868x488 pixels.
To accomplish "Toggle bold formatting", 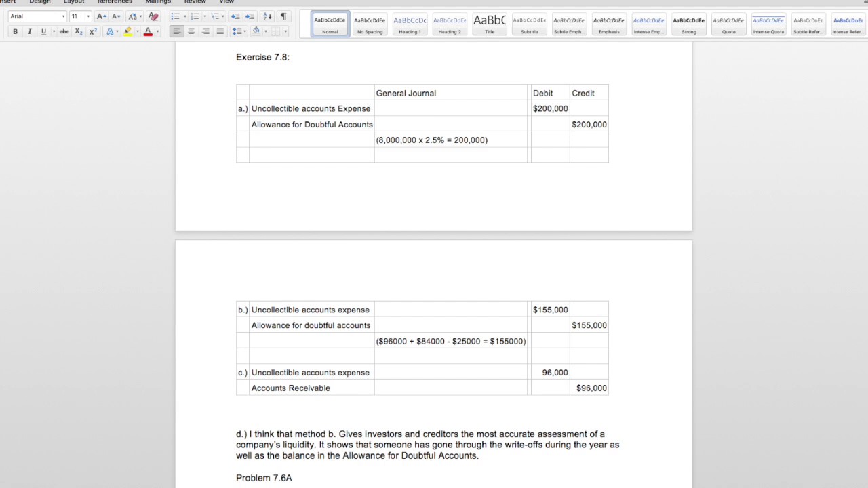I will (x=15, y=31).
